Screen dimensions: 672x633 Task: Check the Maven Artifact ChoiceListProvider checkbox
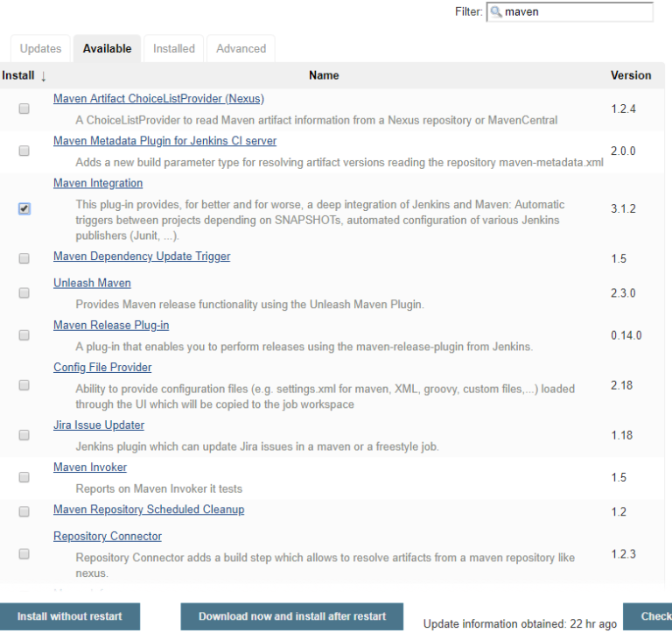[x=24, y=109]
